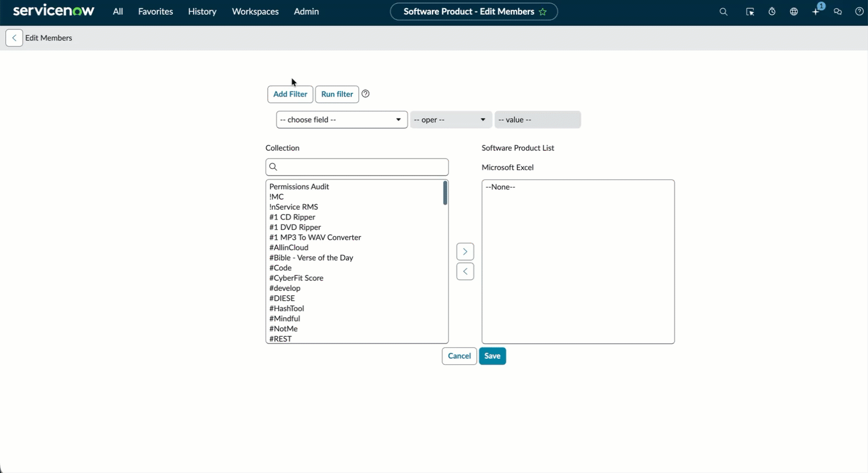Screen dimensions: 868x473
Task: Select #1 CD Ripper in Collection
Action: pos(292,217)
